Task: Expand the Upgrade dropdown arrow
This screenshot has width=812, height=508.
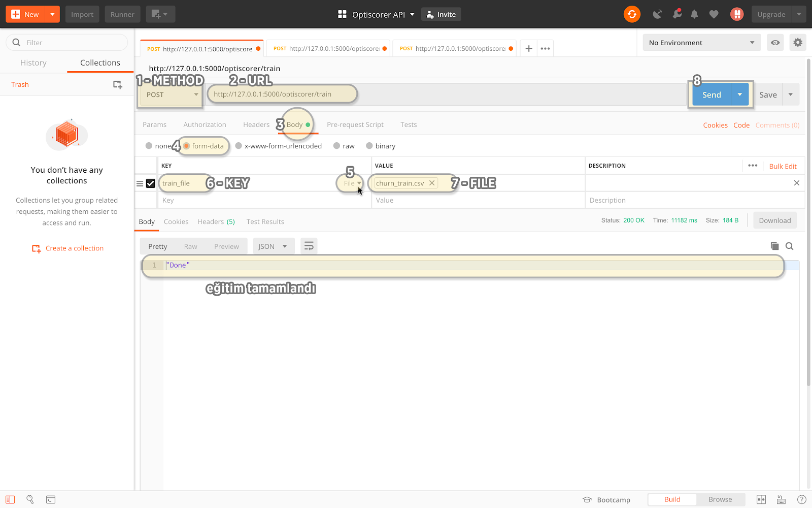Action: click(799, 14)
